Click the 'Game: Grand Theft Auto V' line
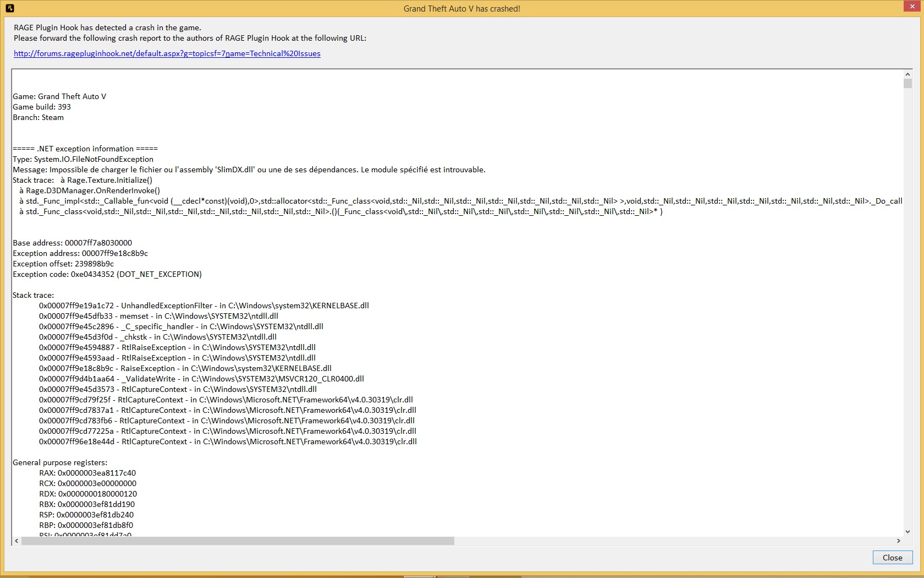The height and width of the screenshot is (578, 924). pos(59,96)
